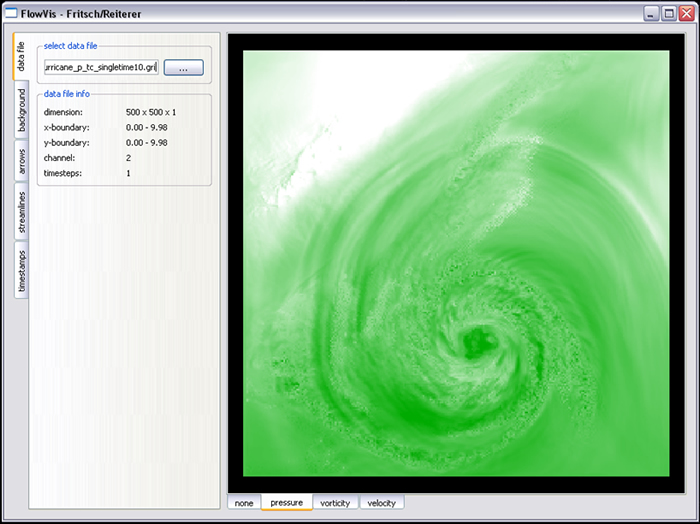The height and width of the screenshot is (524, 700).
Task: Click the FlowVis application icon in title bar
Action: coord(11,14)
